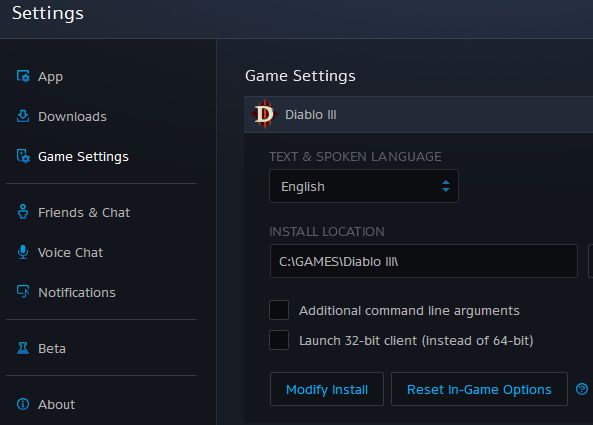Screen dimensions: 593x425
Task: Tick the Launch 32-bit client checkbox
Action: (279, 340)
